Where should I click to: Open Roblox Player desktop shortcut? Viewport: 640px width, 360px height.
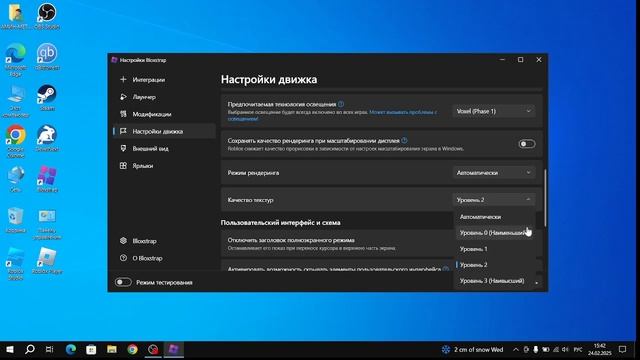[x=47, y=261]
